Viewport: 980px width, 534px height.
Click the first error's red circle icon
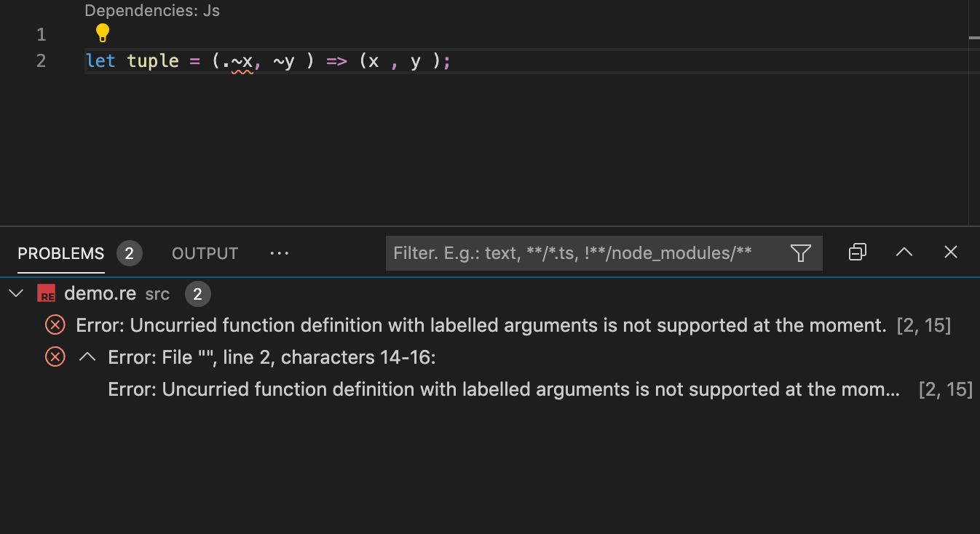point(55,325)
